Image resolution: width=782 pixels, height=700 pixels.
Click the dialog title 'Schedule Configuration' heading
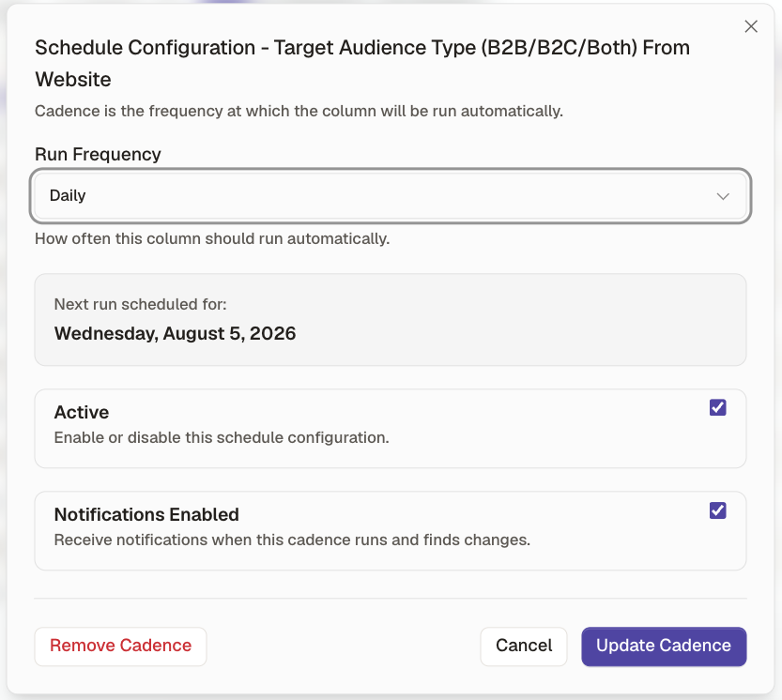pos(362,63)
